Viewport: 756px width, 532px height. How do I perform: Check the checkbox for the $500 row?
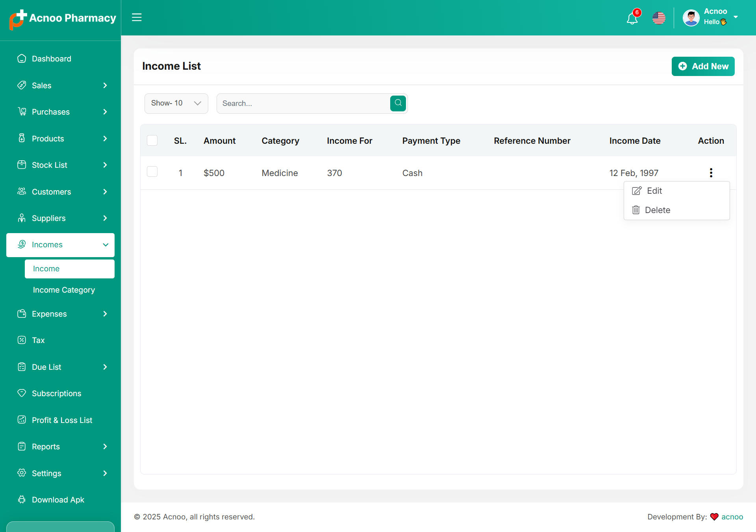tap(152, 172)
